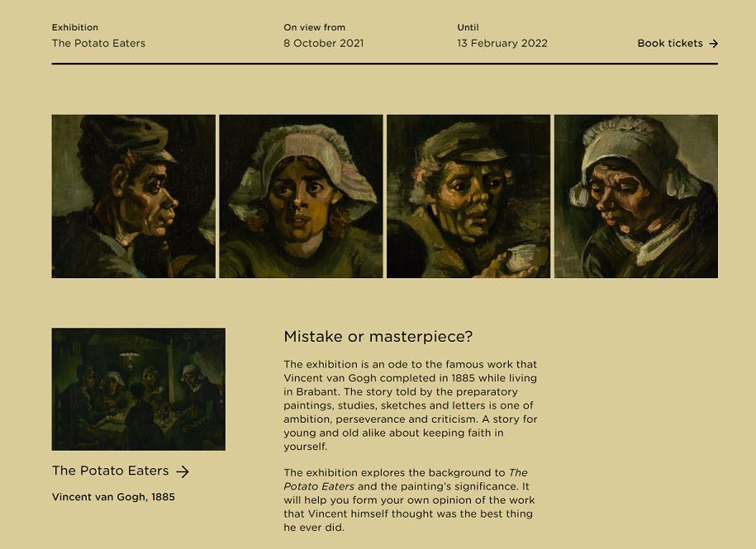Click the On view from label
Viewport: 756px width, 549px height.
314,27
